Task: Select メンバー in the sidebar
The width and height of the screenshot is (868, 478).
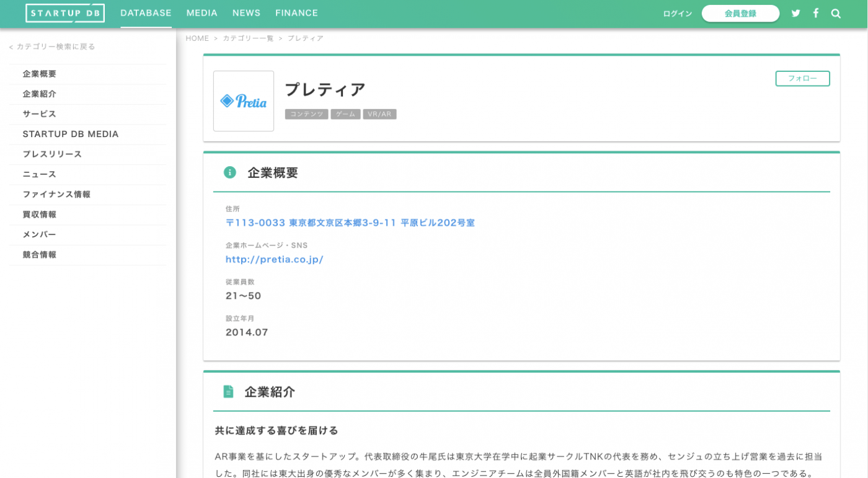Action: click(88, 234)
